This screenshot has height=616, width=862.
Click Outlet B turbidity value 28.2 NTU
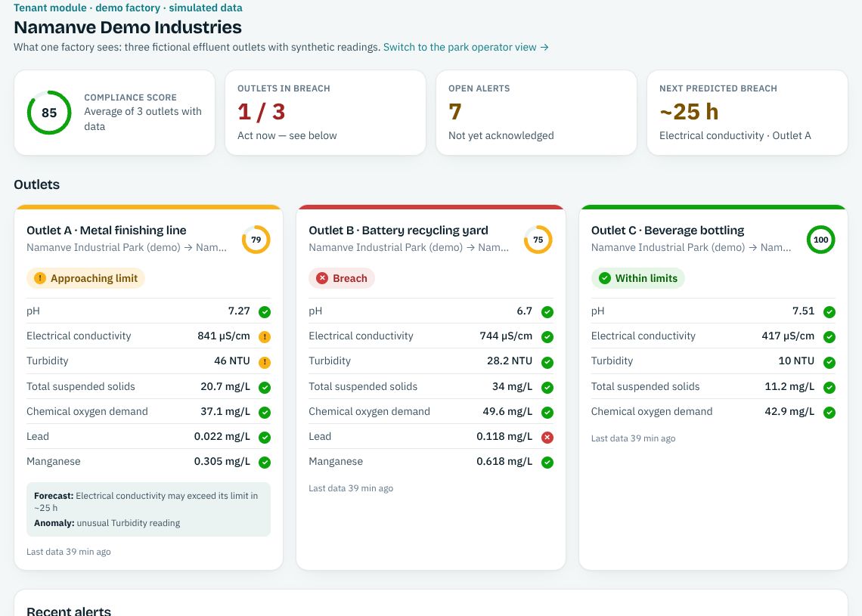[510, 361]
